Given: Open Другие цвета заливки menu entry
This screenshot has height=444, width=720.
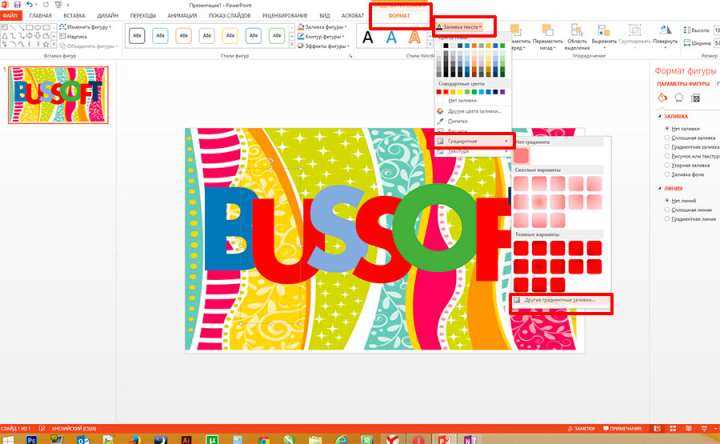Looking at the screenshot, I should tap(473, 111).
